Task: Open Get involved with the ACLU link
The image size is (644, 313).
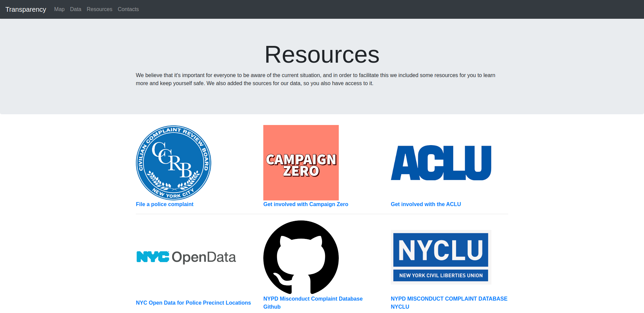Action: (426, 204)
